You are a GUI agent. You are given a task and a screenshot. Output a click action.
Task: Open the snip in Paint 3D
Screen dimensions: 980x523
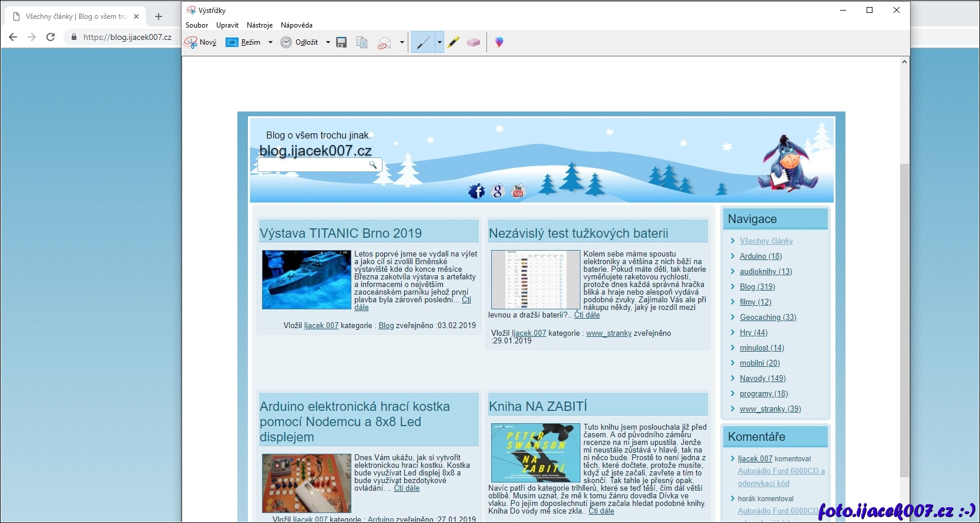click(499, 42)
